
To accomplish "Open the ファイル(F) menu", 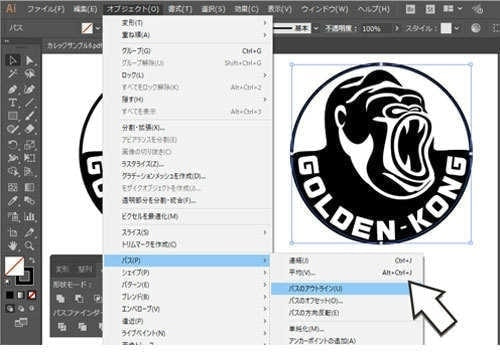I will click(45, 9).
